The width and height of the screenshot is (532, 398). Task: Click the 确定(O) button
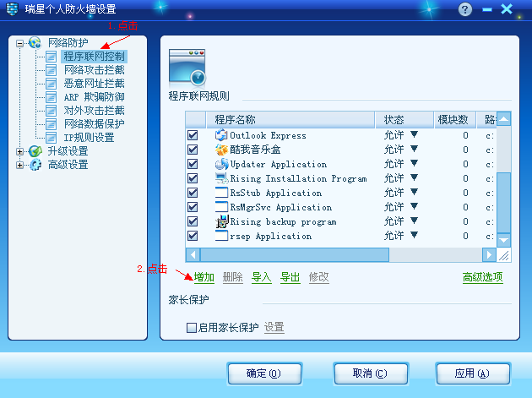point(264,373)
